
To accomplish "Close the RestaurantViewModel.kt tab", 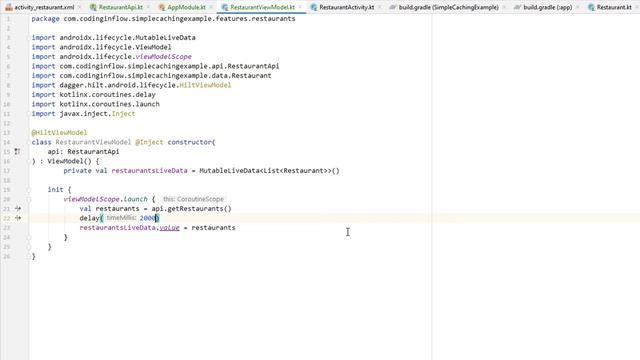I will pos(300,7).
